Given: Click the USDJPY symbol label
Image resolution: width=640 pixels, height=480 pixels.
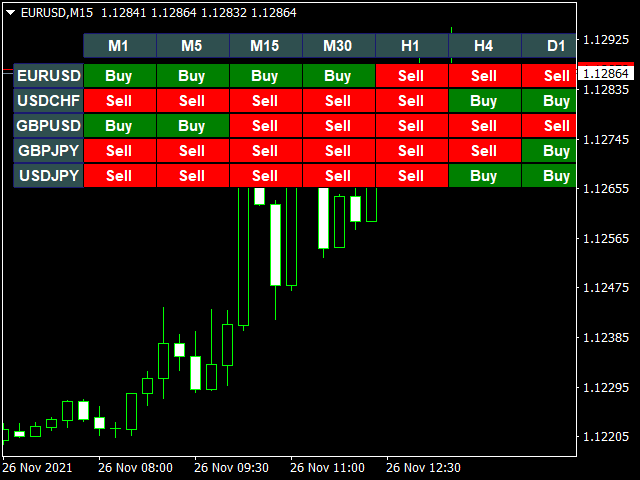Looking at the screenshot, I should [49, 176].
